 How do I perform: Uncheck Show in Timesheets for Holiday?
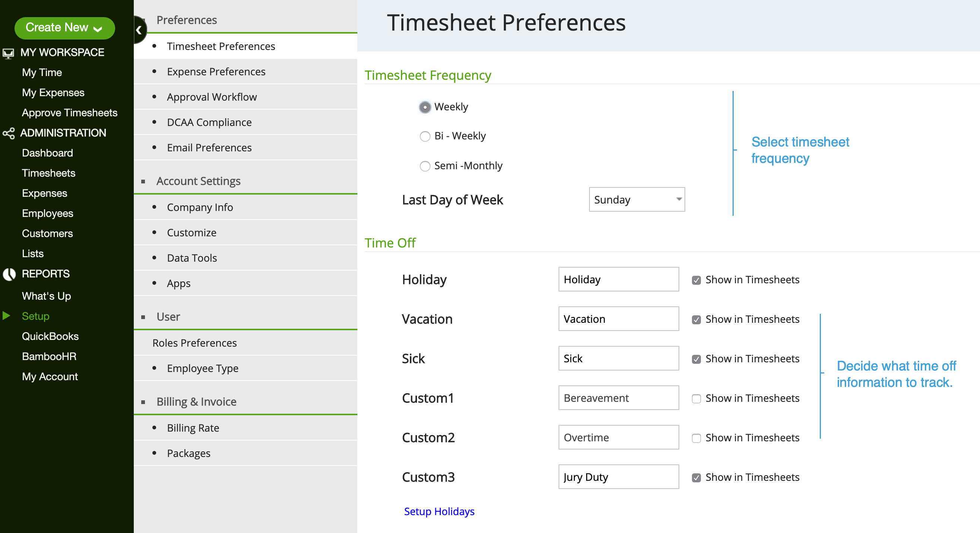point(696,280)
